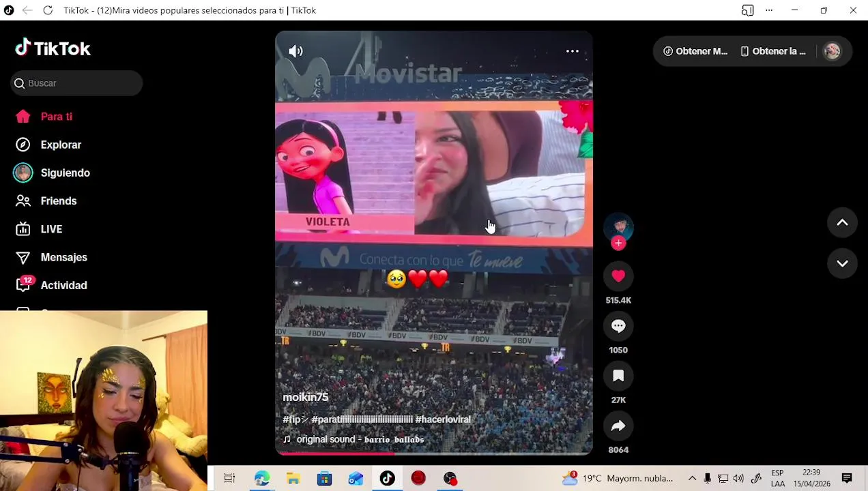This screenshot has width=868, height=491.
Task: Open the video three-dot options menu
Action: click(573, 51)
